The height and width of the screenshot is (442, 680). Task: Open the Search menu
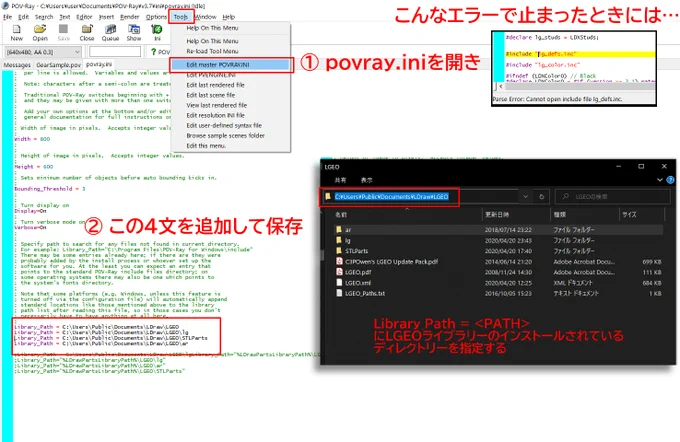[44, 17]
